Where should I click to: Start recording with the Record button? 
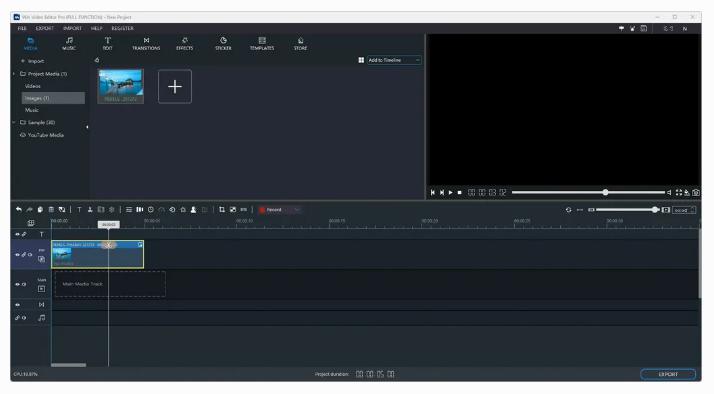click(x=271, y=210)
